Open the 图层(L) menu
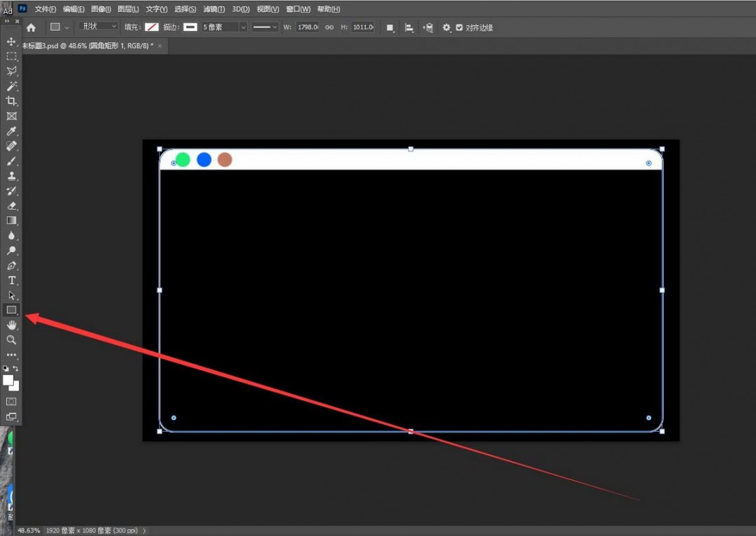The width and height of the screenshot is (756, 536). coord(128,9)
